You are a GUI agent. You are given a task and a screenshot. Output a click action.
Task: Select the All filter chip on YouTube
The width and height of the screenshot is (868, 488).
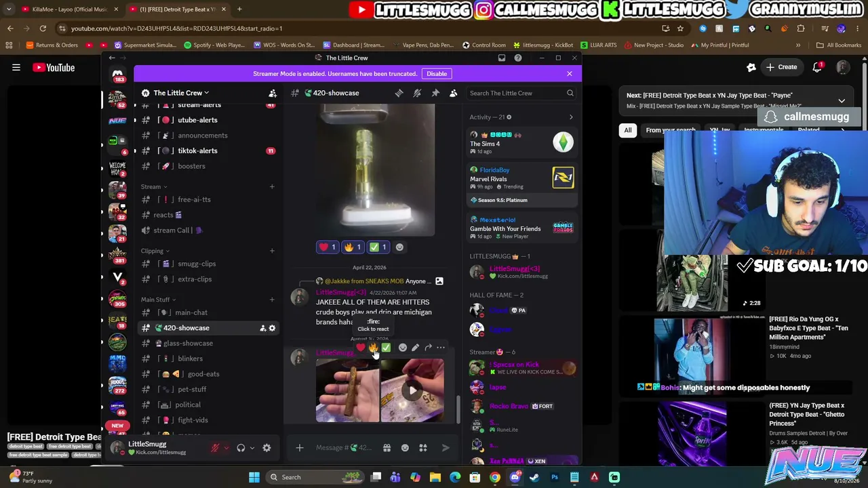(x=628, y=130)
